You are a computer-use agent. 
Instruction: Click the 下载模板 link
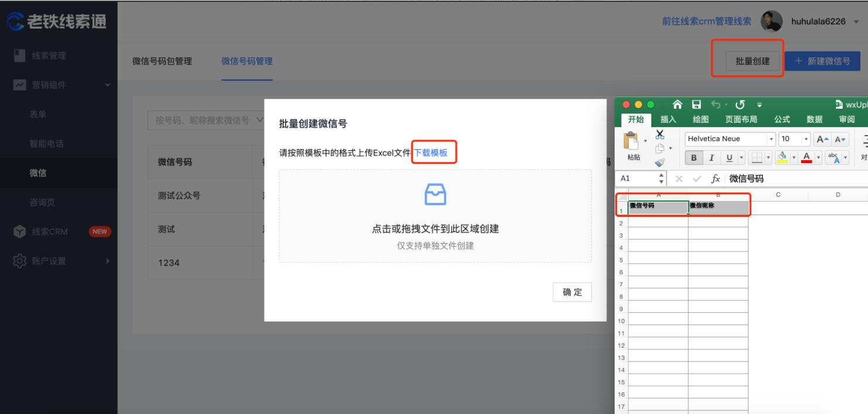coord(433,152)
